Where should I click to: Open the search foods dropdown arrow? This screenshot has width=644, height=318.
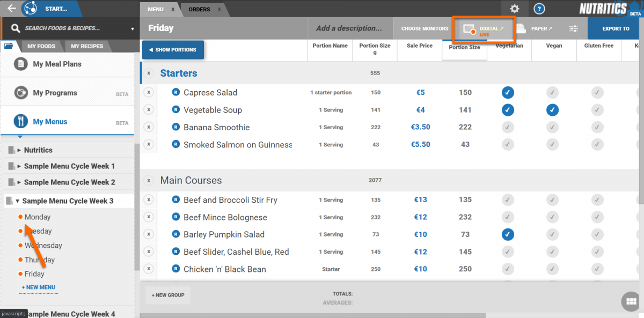pos(133,29)
